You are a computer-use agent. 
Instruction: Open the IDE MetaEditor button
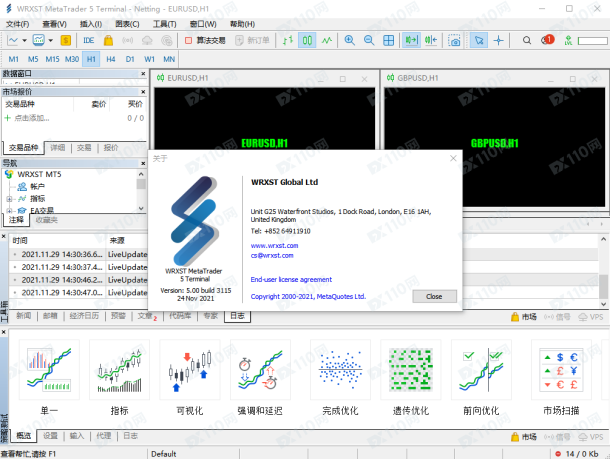click(89, 40)
